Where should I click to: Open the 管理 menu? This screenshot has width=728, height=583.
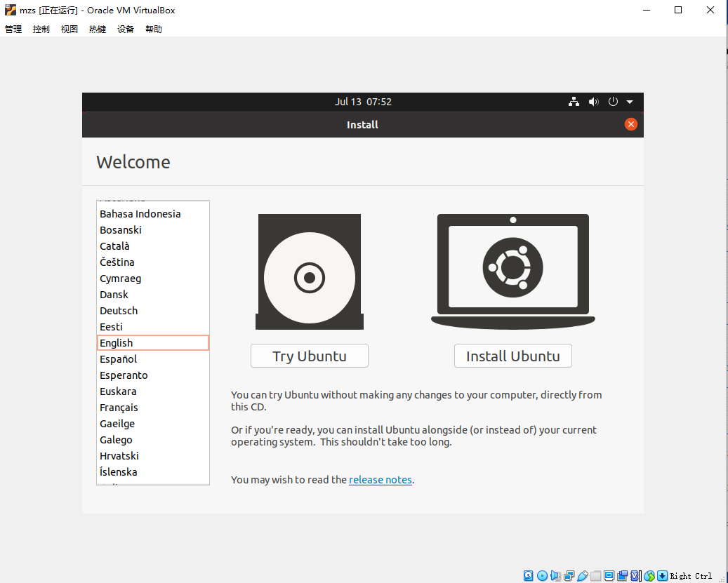pyautogui.click(x=13, y=29)
